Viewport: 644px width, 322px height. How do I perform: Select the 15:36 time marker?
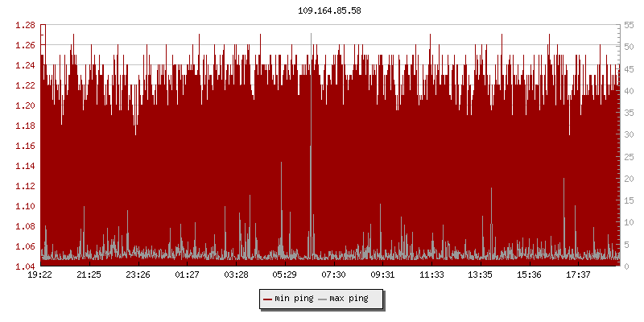tap(530, 275)
